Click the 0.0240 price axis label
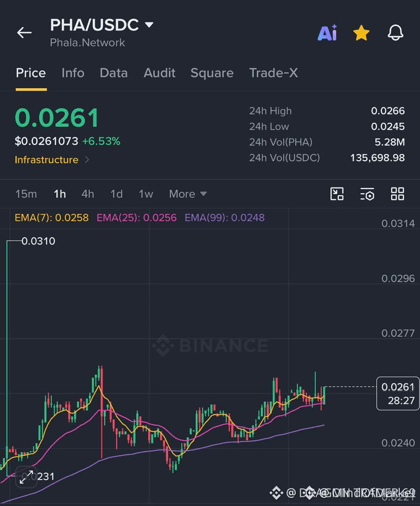This screenshot has width=420, height=506. pos(398,443)
